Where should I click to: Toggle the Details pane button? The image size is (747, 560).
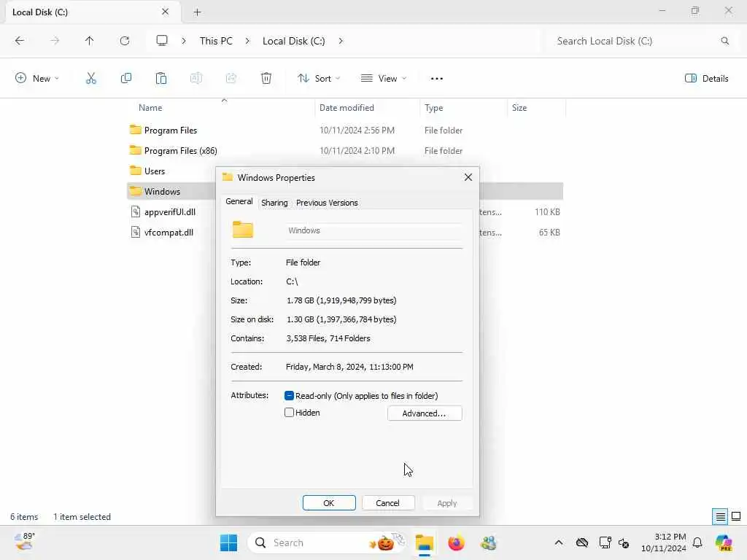[706, 78]
